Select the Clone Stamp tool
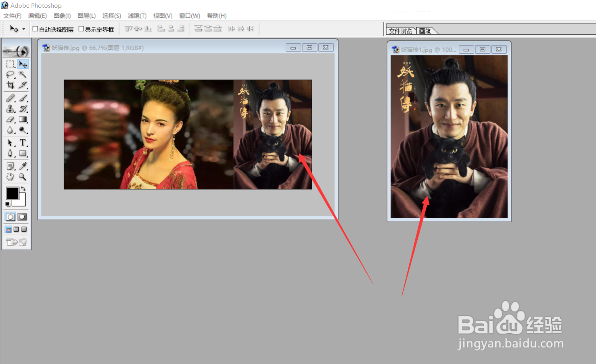This screenshot has height=364, width=596. pos(10,109)
